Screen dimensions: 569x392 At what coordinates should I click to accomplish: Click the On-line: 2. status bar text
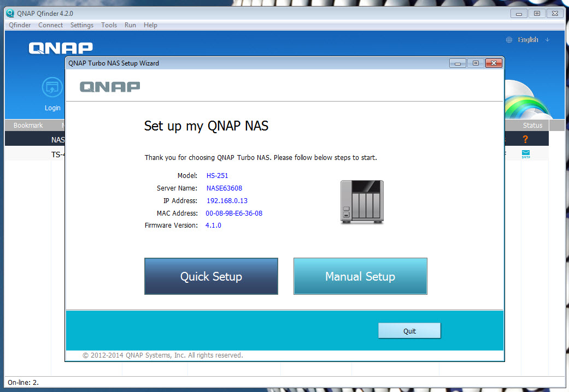(23, 382)
